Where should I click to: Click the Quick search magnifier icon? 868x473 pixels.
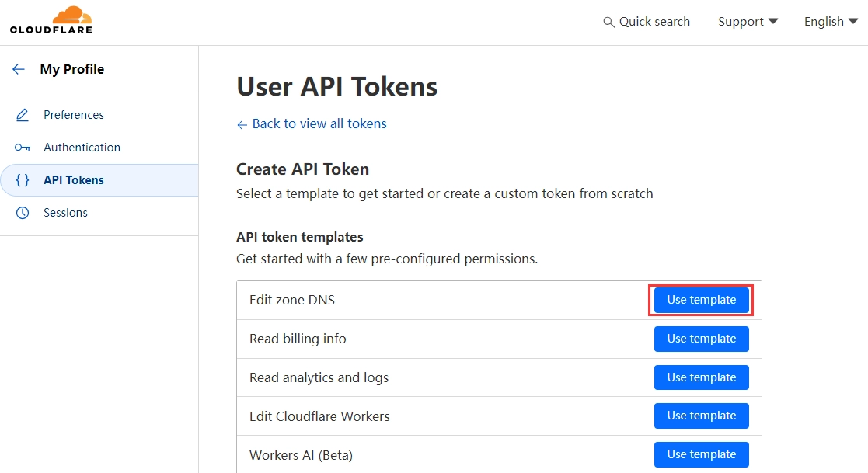[608, 23]
